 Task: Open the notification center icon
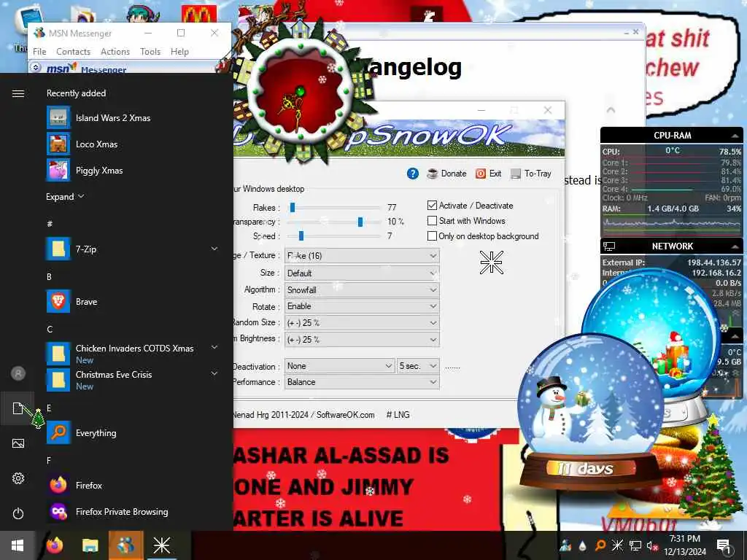[x=723, y=545]
